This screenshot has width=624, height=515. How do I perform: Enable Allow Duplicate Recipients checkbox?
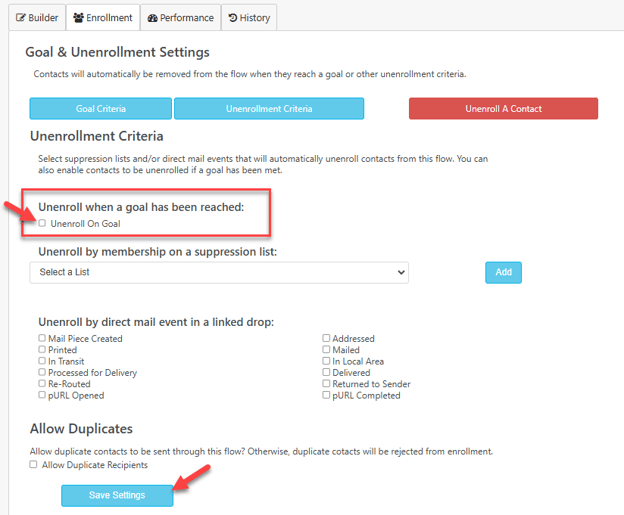pos(33,464)
